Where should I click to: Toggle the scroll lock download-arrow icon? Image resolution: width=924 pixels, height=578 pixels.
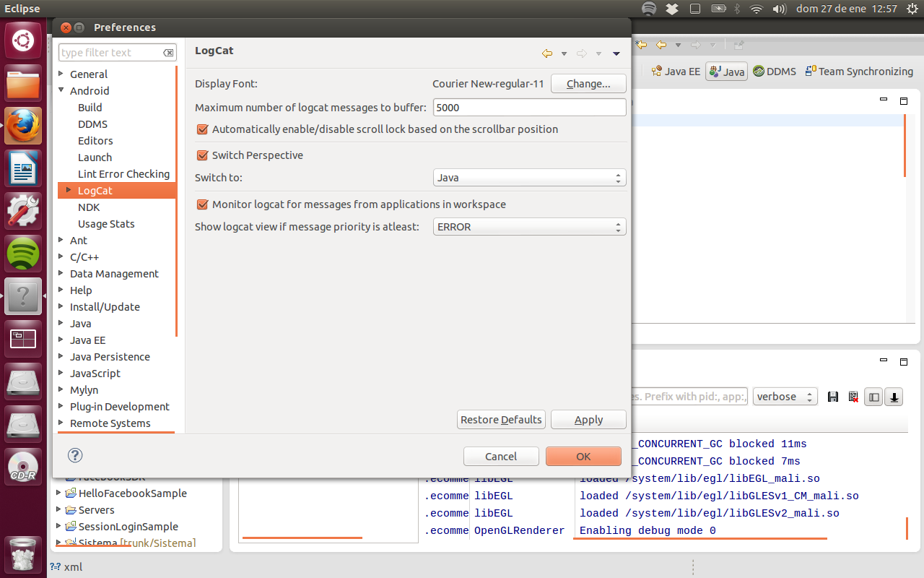[x=894, y=397]
